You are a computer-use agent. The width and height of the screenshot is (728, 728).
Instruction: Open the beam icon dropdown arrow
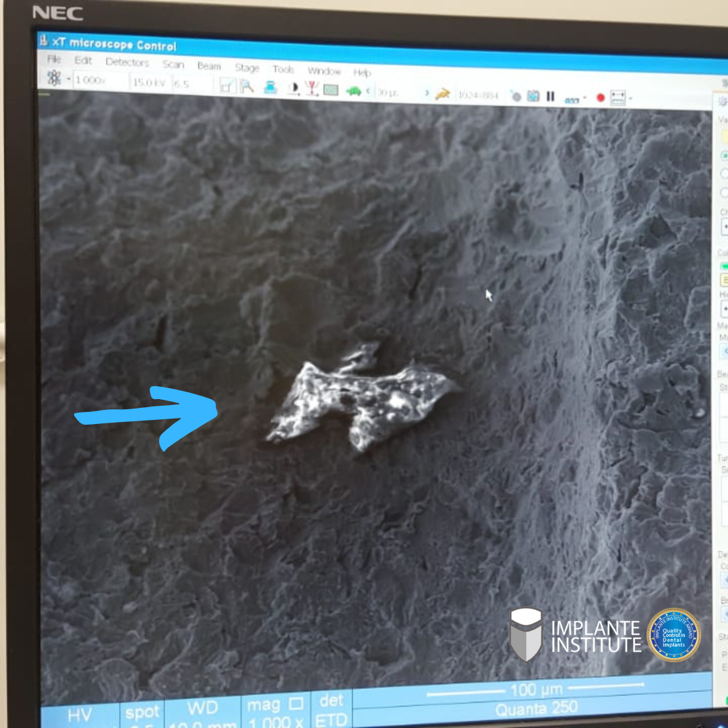68,80
